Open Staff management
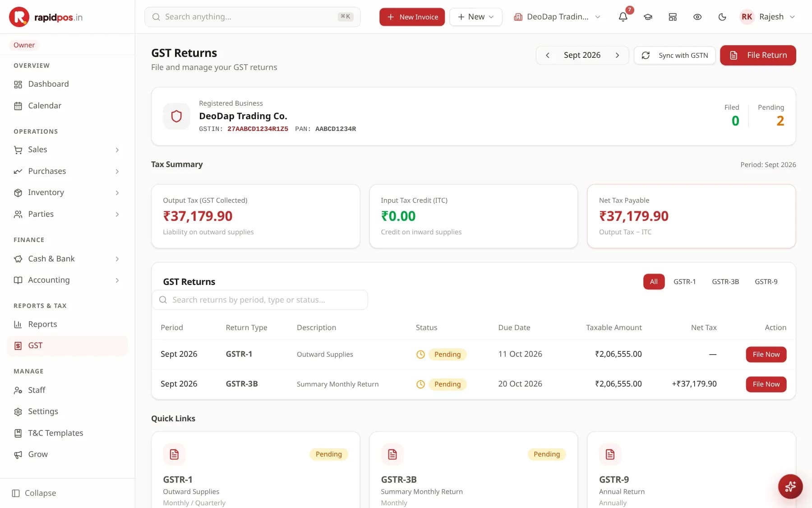The height and width of the screenshot is (508, 812). 68,390
